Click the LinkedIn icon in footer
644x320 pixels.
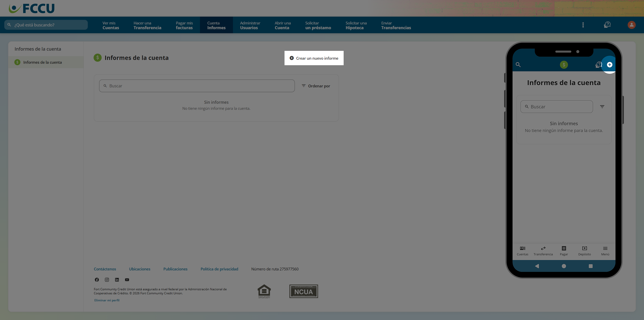point(117,280)
